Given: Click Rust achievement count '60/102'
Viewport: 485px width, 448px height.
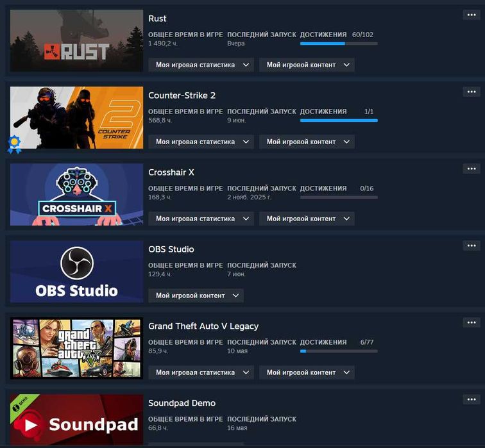Looking at the screenshot, I should (x=363, y=35).
